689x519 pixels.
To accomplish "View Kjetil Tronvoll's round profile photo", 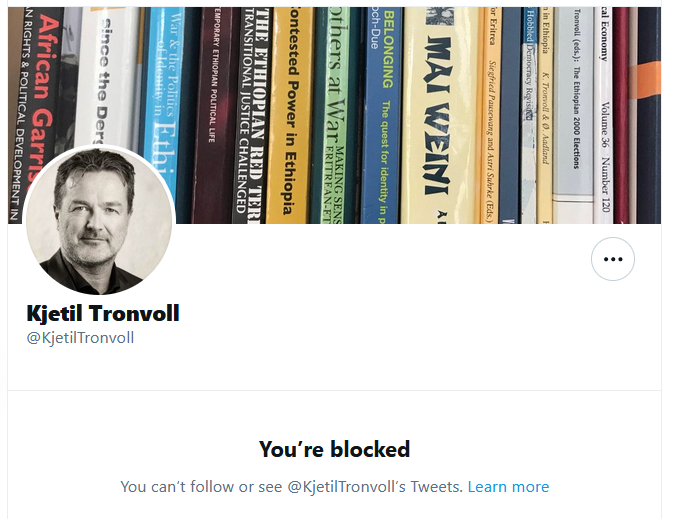I will point(99,220).
